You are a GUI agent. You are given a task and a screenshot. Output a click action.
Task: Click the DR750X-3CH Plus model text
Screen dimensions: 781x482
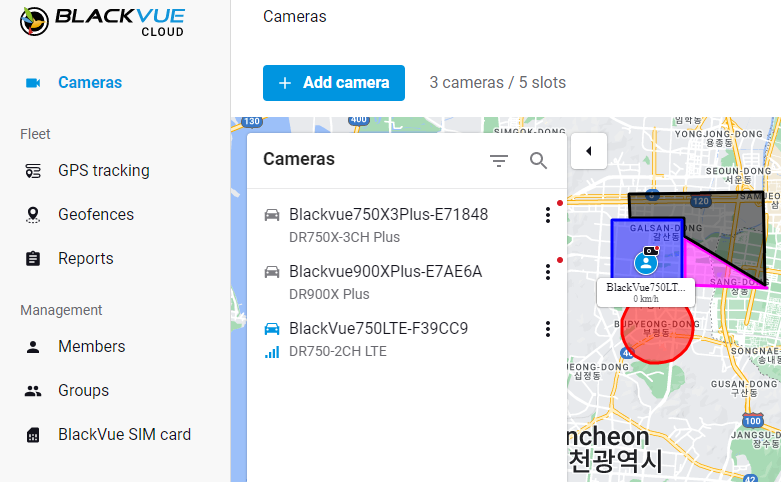pyautogui.click(x=345, y=238)
